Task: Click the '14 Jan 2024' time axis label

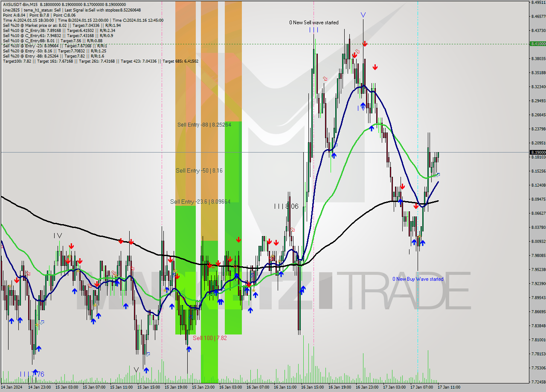Action: pos(11,387)
